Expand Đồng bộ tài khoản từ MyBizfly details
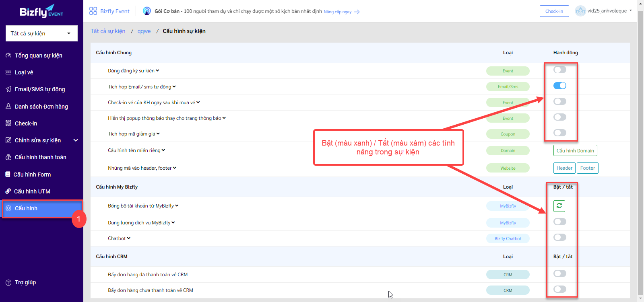The image size is (644, 302). pyautogui.click(x=177, y=206)
